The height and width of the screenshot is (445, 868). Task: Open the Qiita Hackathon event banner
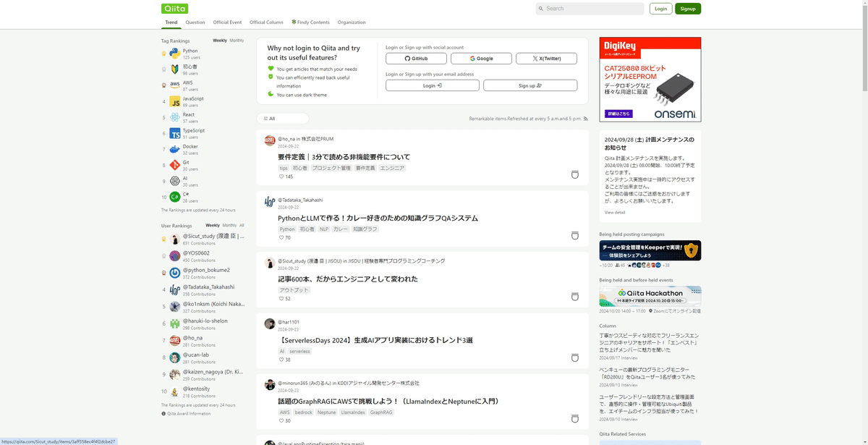[x=650, y=296]
